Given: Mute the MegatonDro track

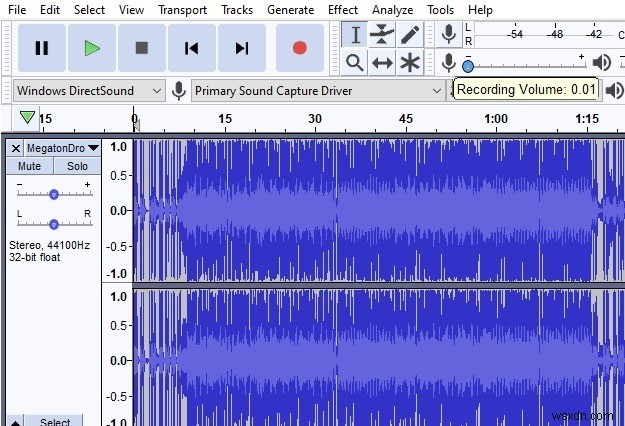Looking at the screenshot, I should [x=29, y=166].
